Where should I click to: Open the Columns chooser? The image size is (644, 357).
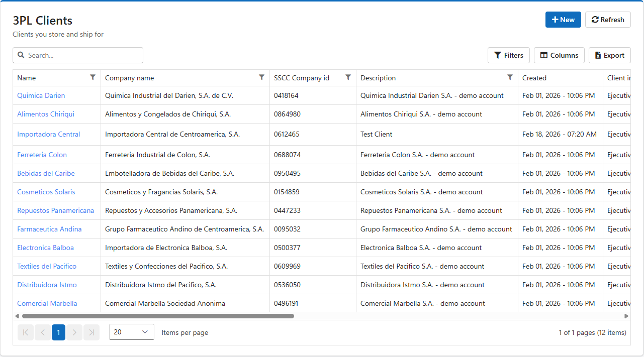pos(559,55)
